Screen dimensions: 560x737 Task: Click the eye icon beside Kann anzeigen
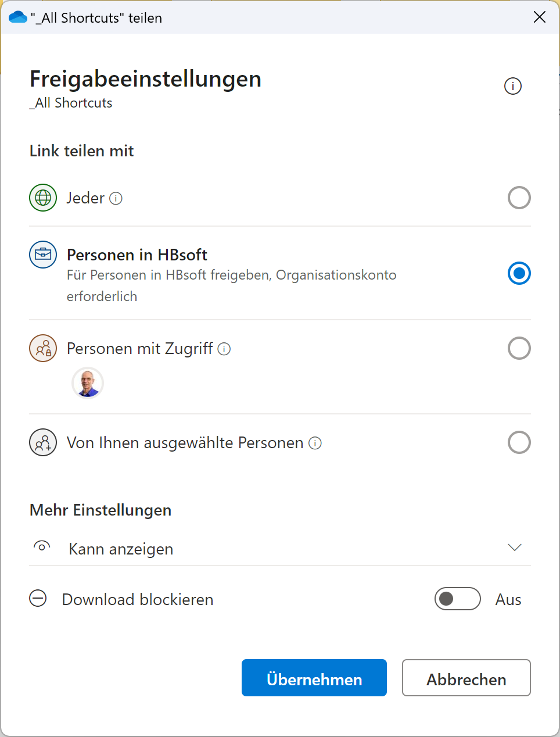click(42, 547)
